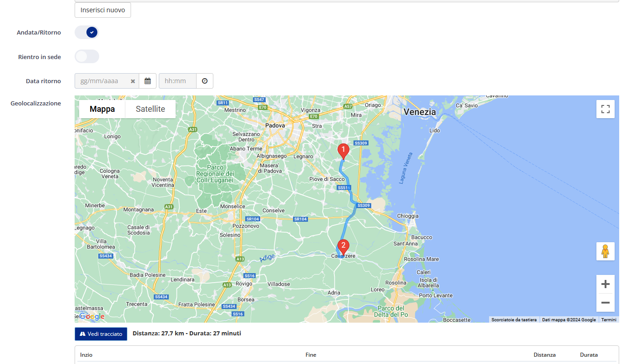
Task: Click the Distanza column header
Action: point(545,355)
